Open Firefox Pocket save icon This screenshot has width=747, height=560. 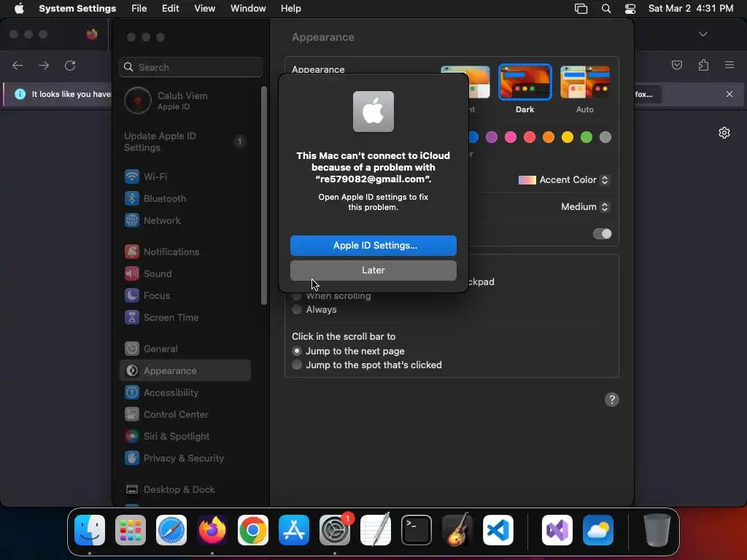click(x=677, y=65)
